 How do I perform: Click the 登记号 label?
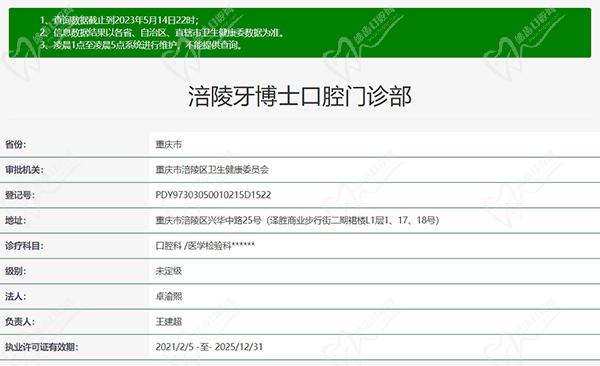(20, 195)
